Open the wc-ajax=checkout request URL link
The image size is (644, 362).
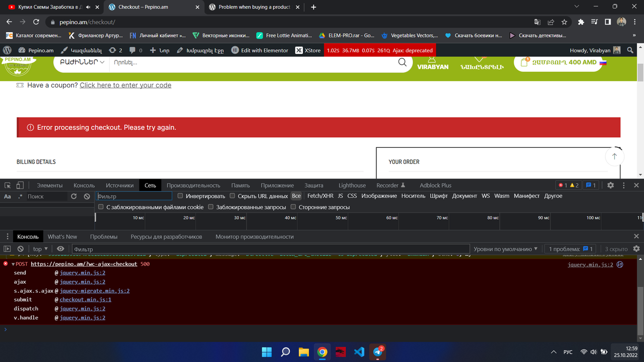click(x=84, y=264)
